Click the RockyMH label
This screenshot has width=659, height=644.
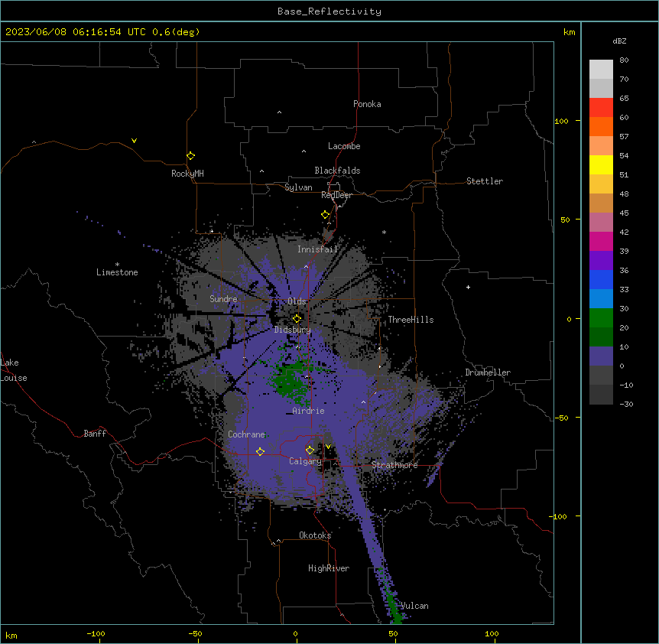click(x=187, y=174)
